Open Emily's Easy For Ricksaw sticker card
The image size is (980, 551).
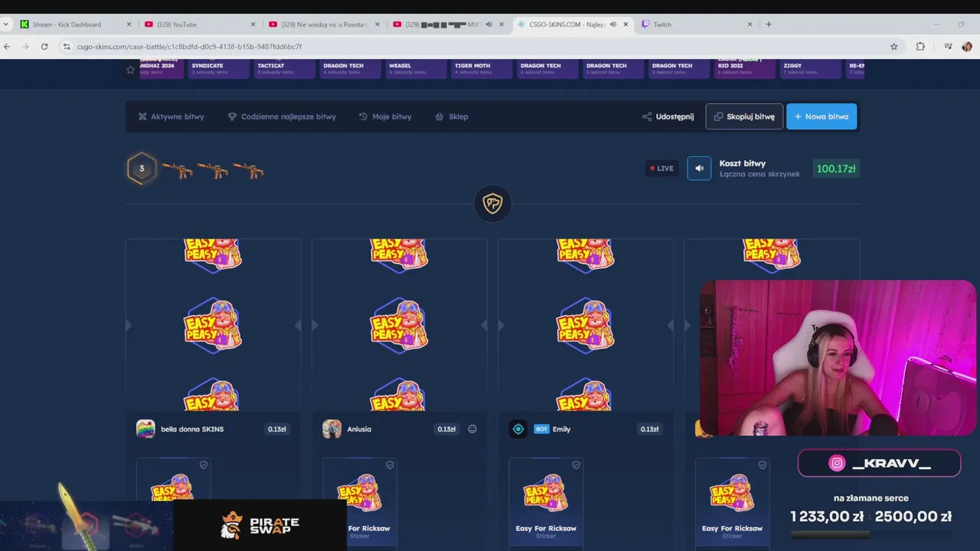click(546, 503)
